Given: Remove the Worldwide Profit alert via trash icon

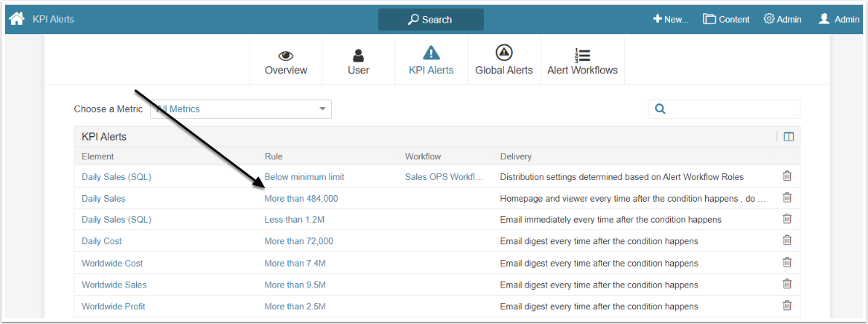Looking at the screenshot, I should tap(787, 306).
